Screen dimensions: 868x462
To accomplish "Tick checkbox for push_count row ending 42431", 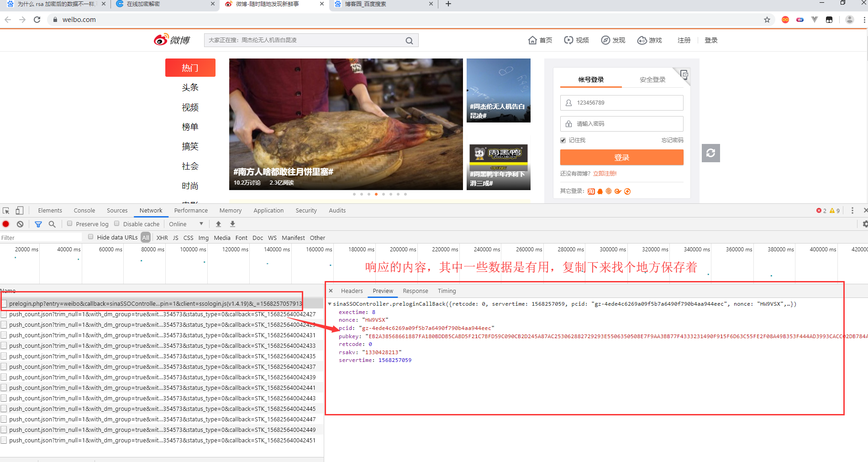I will 4,335.
